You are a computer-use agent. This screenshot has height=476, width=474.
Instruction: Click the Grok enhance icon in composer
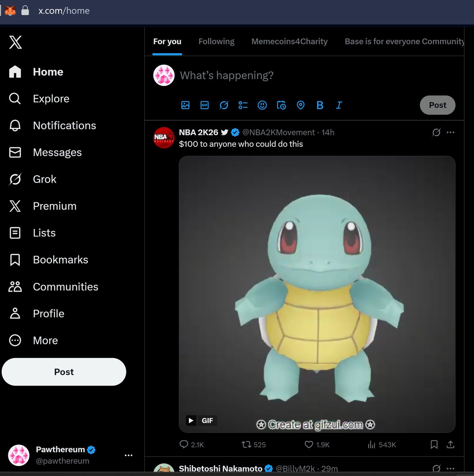pyautogui.click(x=224, y=105)
